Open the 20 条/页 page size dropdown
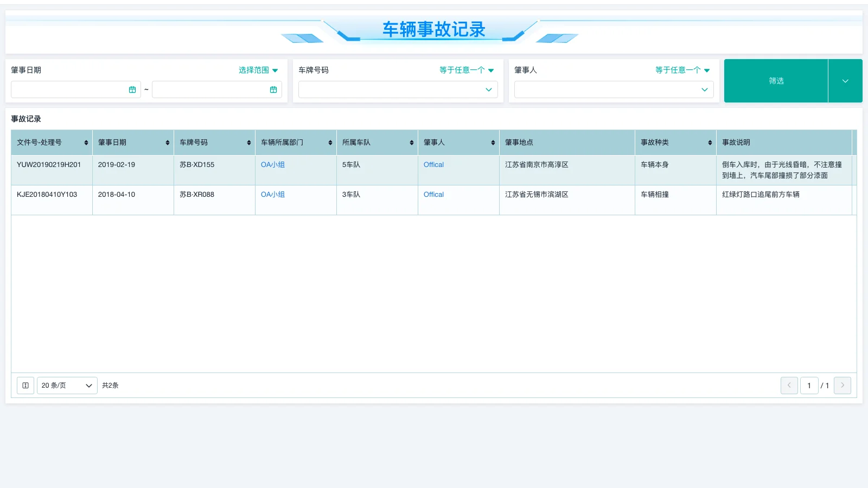 [x=66, y=385]
